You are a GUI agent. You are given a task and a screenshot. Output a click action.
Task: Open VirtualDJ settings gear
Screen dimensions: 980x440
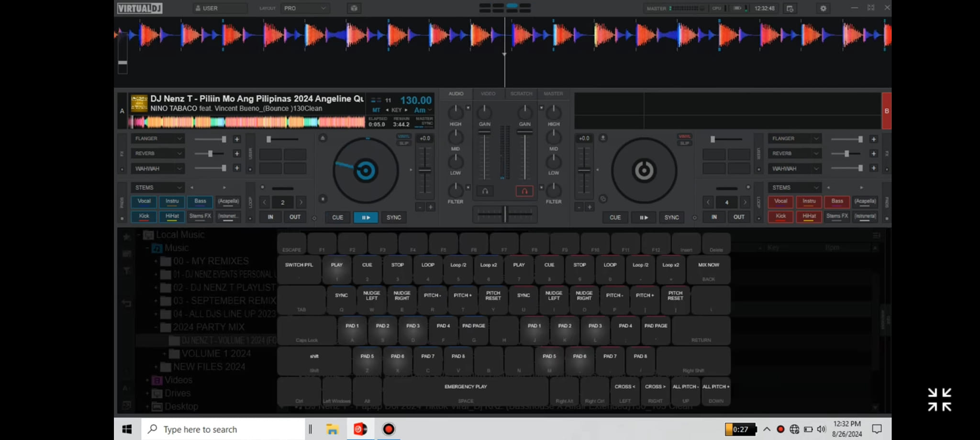(x=823, y=8)
